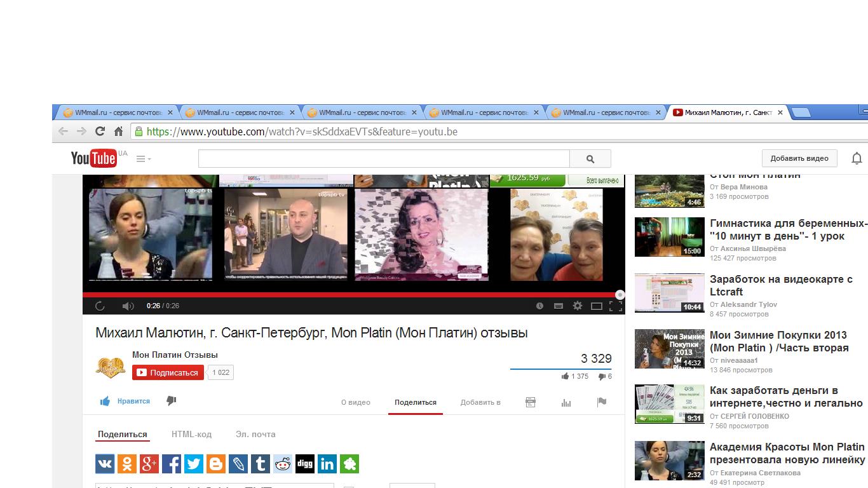Open the Добавить в menu
This screenshot has width=868, height=488.
tap(480, 402)
